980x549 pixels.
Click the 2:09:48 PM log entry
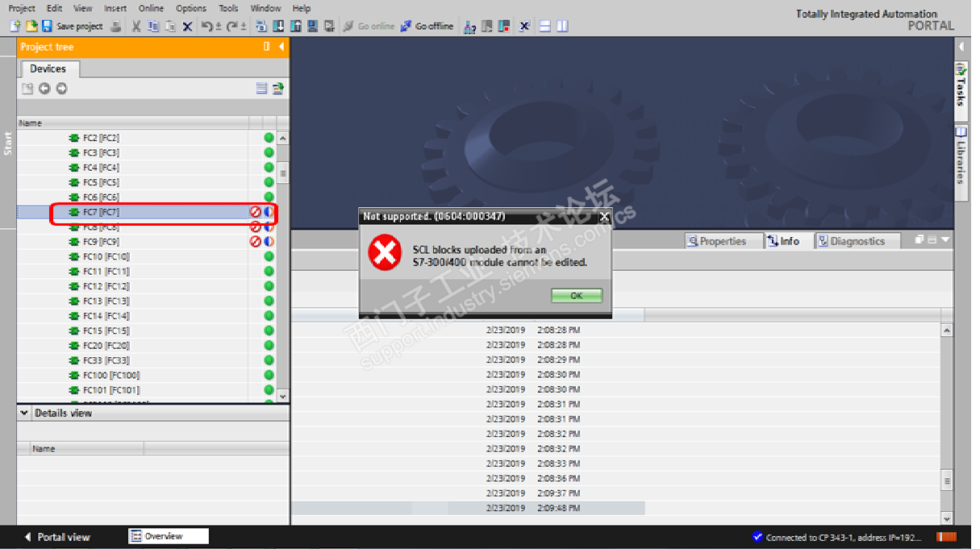click(x=468, y=508)
